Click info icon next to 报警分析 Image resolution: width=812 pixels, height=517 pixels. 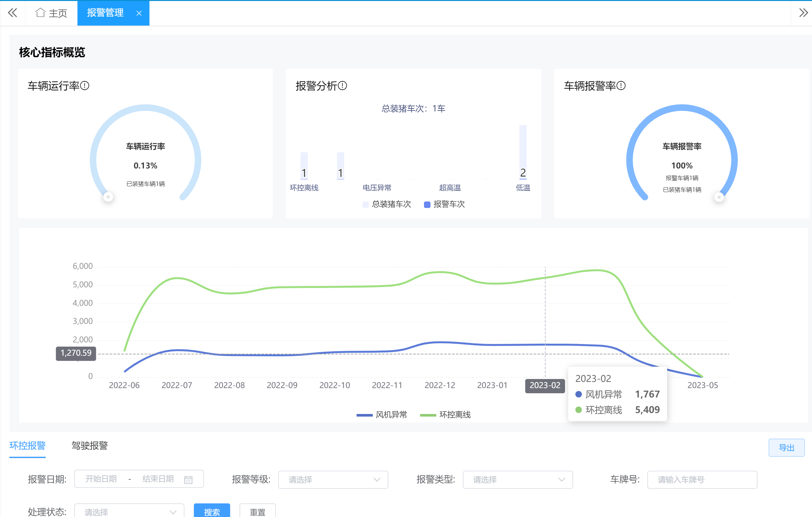[342, 86]
